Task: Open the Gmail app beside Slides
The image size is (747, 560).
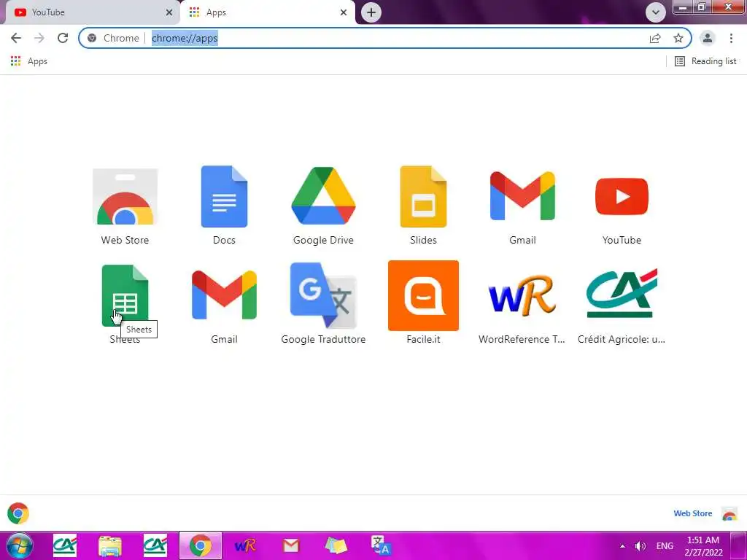Action: [522, 196]
